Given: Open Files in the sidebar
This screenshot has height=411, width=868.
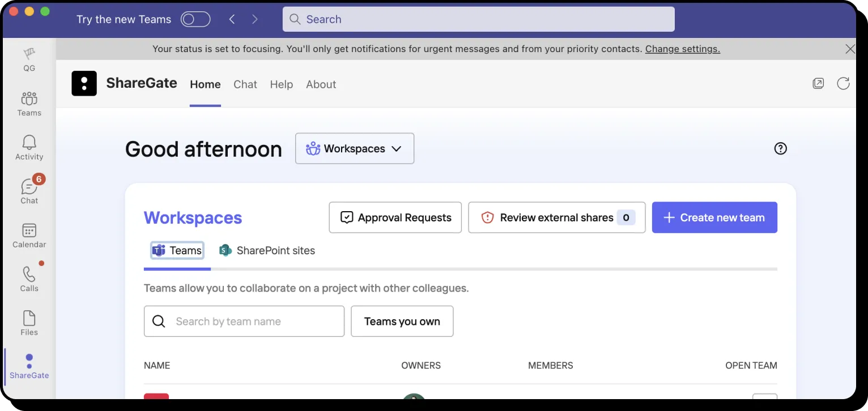Looking at the screenshot, I should pos(29,323).
